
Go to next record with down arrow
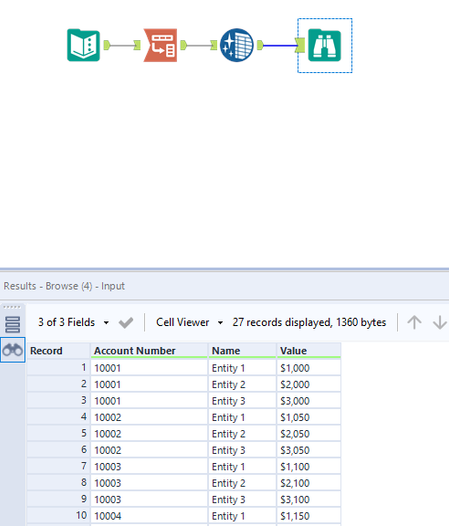(x=440, y=322)
